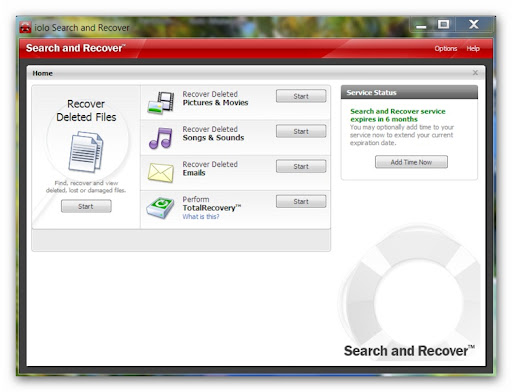Image resolution: width=512 pixels, height=392 pixels.
Task: Open the Options menu
Action: (x=446, y=49)
